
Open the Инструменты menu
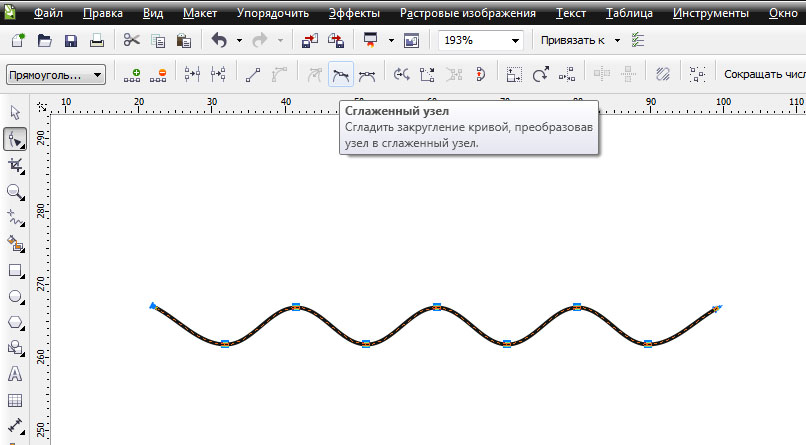click(x=711, y=13)
